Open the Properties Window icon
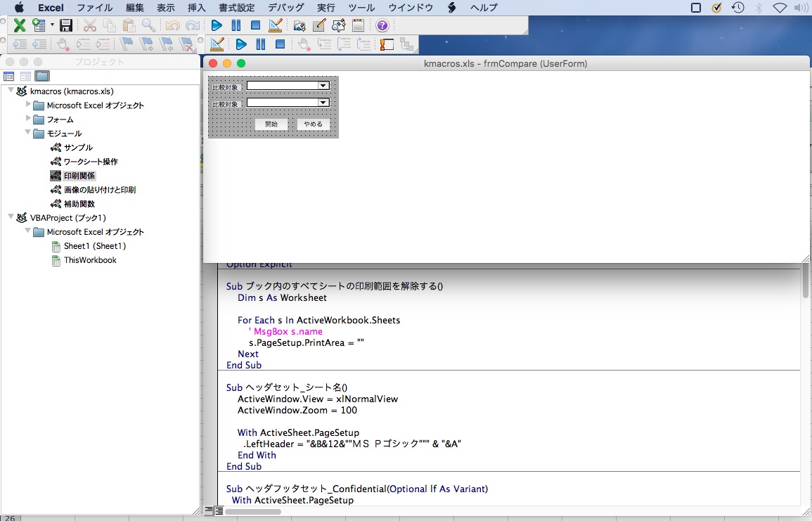 pos(319,25)
